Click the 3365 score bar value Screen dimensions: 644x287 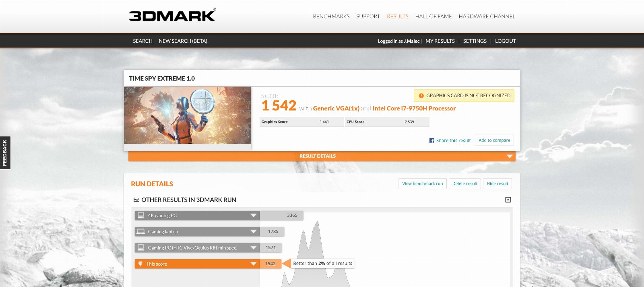click(x=292, y=216)
